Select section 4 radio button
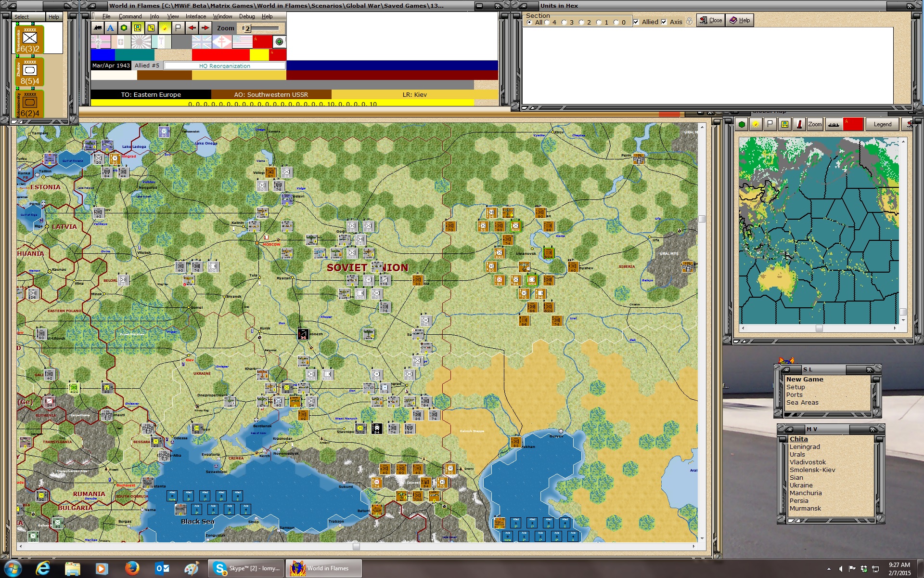 click(547, 22)
